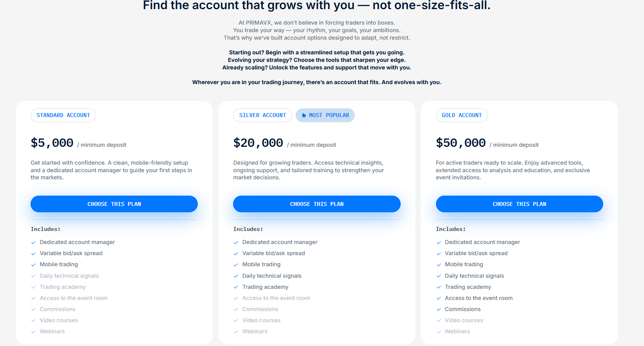Click greyed checkmark beside Gold's Video courses

tap(439, 321)
